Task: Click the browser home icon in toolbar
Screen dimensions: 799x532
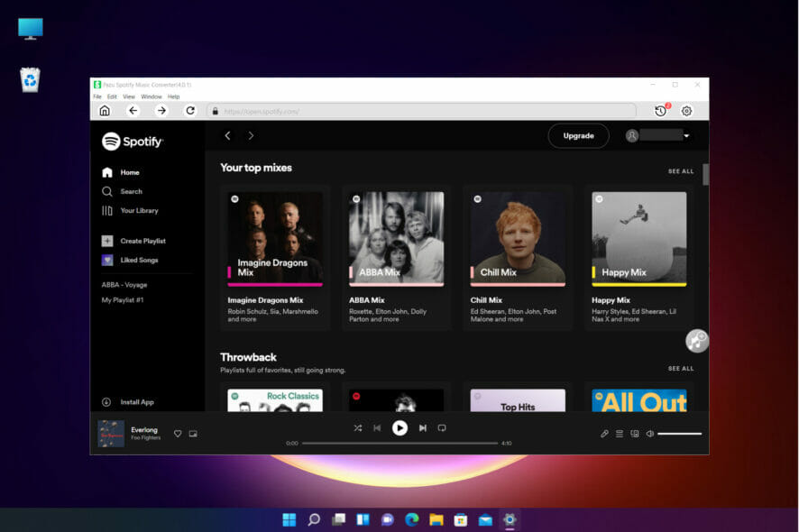Action: point(105,111)
